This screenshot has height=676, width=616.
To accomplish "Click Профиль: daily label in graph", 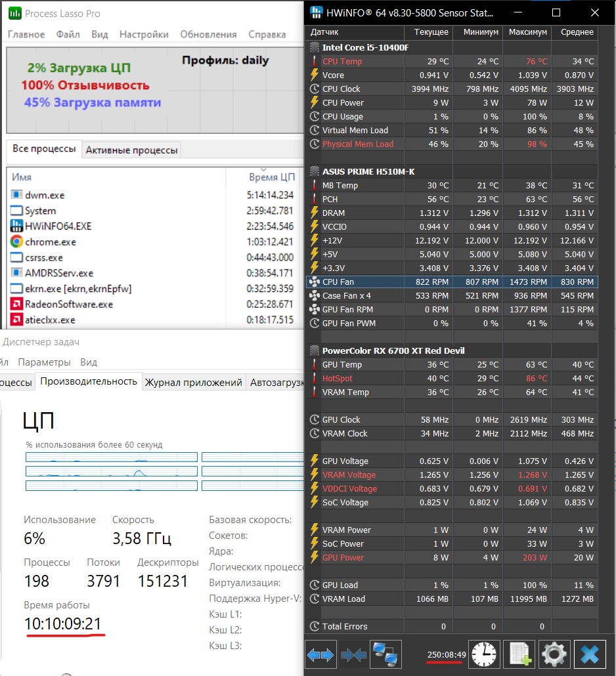I will (225, 60).
